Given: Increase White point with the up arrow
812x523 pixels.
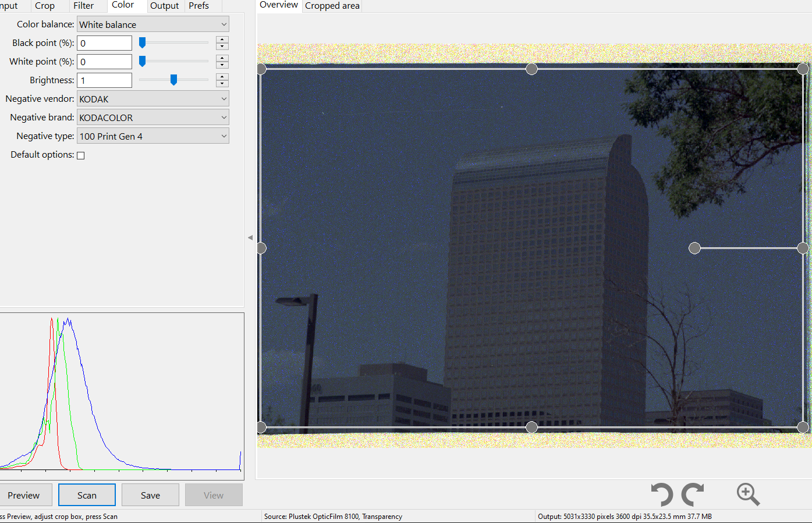Looking at the screenshot, I should (x=222, y=58).
